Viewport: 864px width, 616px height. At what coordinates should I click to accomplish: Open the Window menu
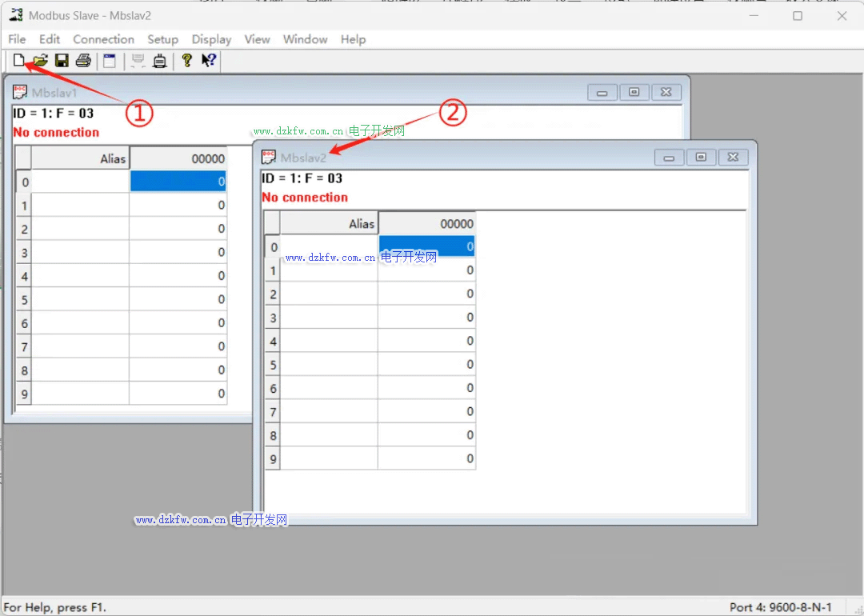pyautogui.click(x=306, y=39)
